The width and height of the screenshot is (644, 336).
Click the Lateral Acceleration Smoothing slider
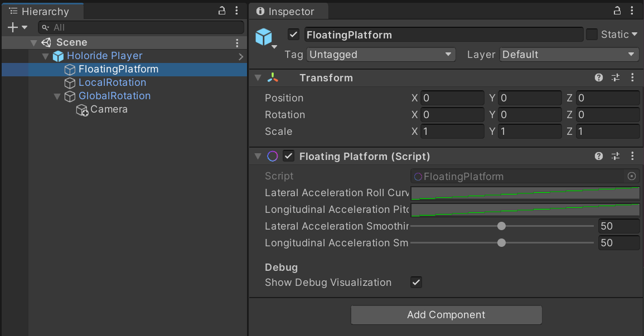pyautogui.click(x=501, y=226)
